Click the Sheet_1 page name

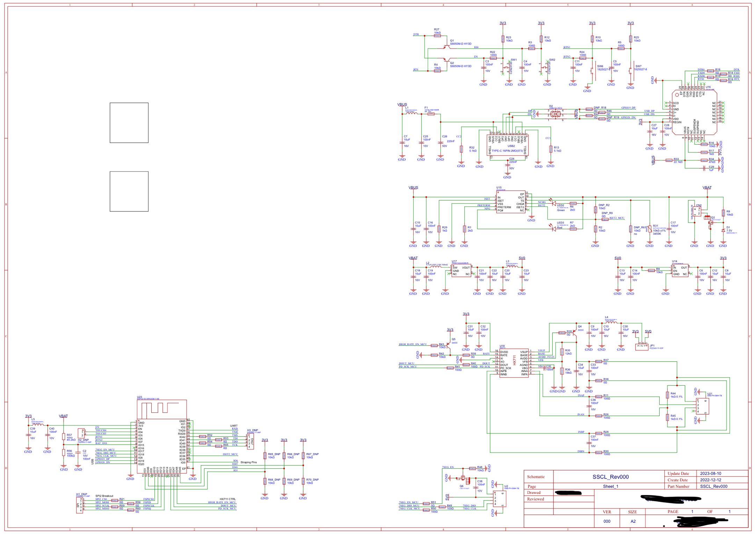pyautogui.click(x=610, y=486)
